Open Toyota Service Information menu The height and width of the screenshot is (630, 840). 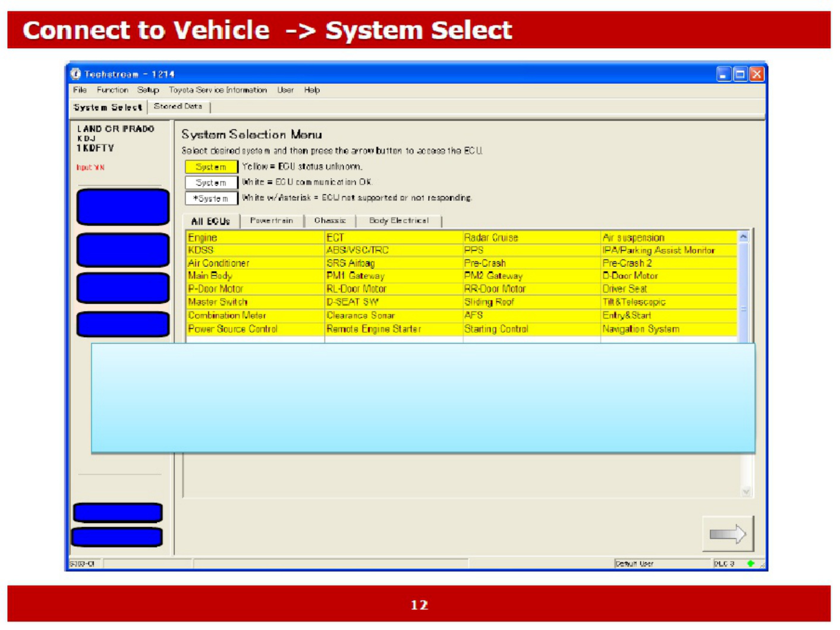[x=218, y=90]
